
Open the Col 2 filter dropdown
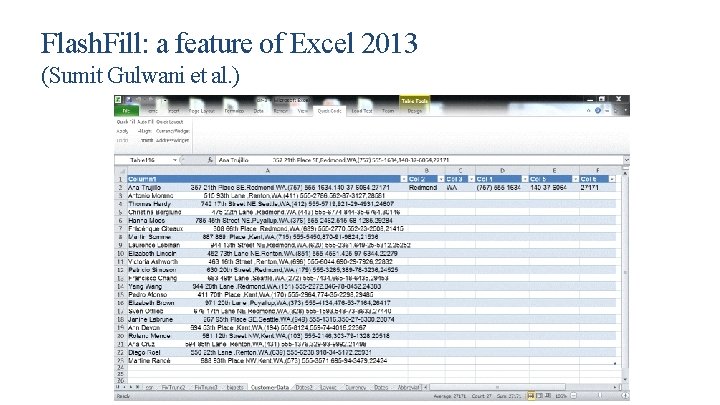coord(441,179)
